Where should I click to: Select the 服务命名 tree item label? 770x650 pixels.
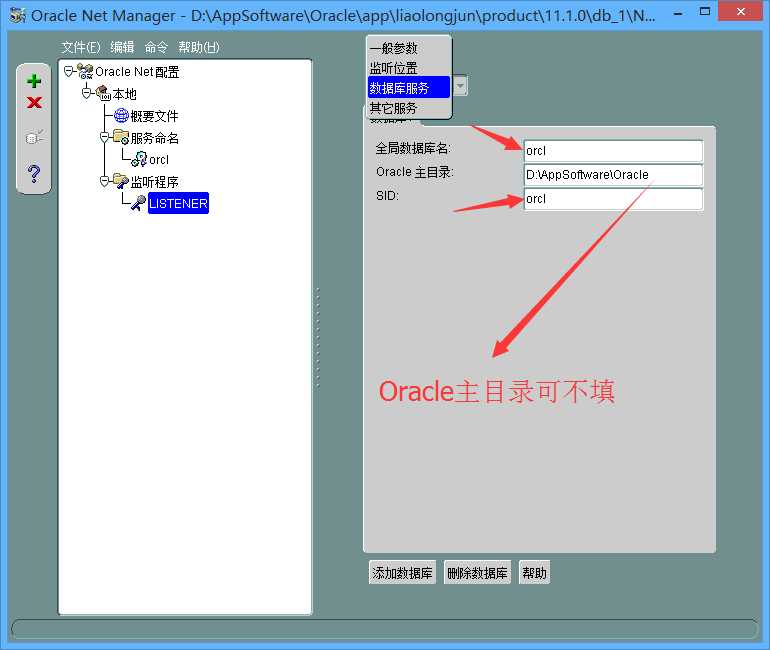point(155,137)
